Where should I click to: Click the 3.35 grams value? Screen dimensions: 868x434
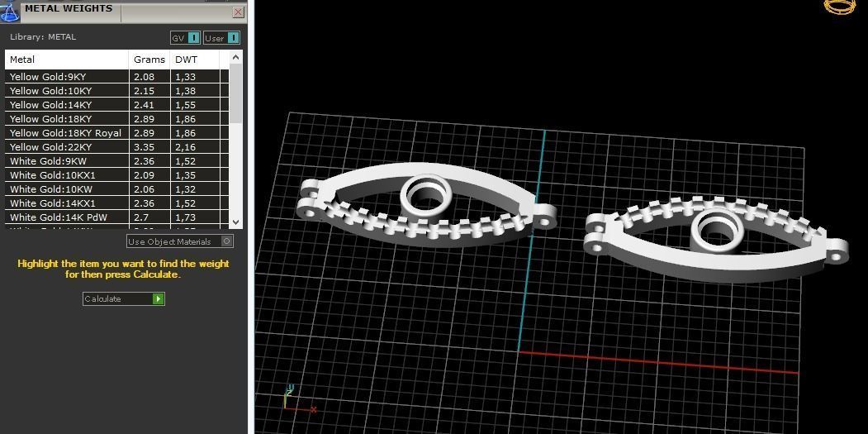[x=144, y=147]
